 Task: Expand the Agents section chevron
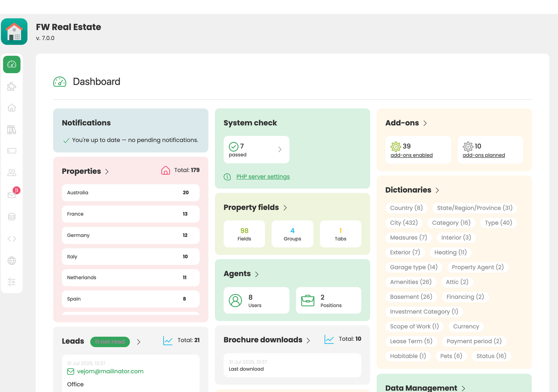tap(257, 274)
